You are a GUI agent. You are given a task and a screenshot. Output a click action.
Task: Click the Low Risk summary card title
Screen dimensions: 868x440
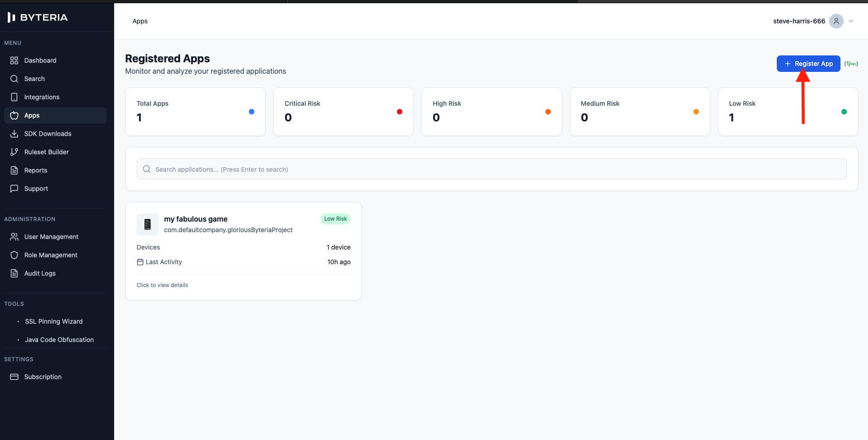pos(742,103)
